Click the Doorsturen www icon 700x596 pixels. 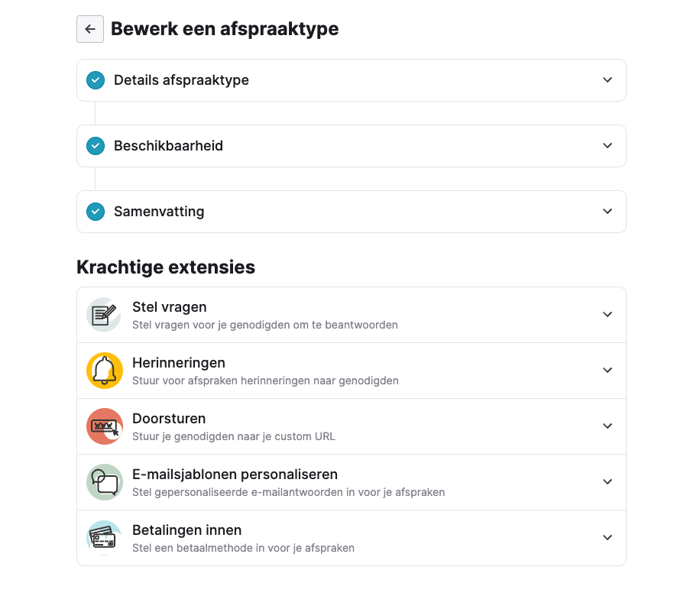point(105,426)
